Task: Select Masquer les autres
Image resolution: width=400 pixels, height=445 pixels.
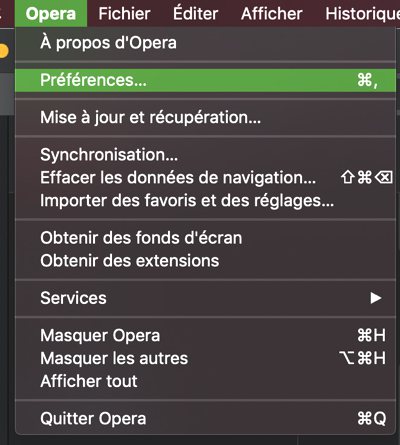Action: pyautogui.click(x=205, y=358)
